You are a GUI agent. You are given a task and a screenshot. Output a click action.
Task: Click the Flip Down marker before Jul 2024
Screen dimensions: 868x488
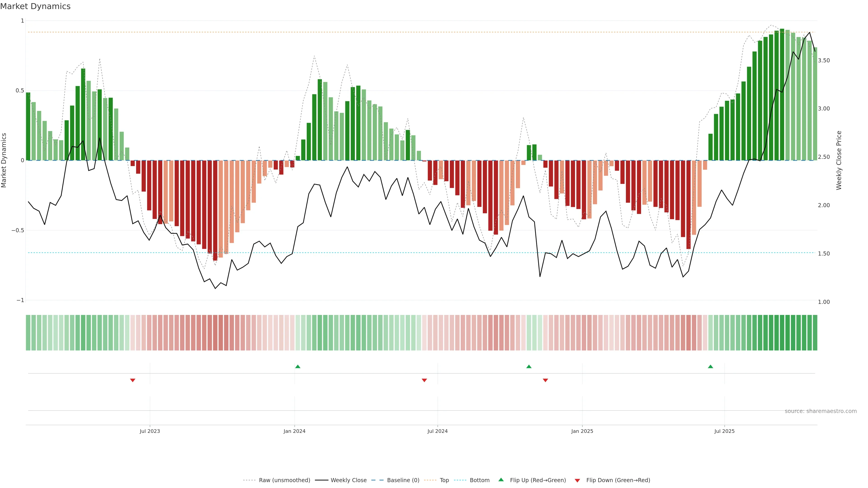[x=424, y=380]
